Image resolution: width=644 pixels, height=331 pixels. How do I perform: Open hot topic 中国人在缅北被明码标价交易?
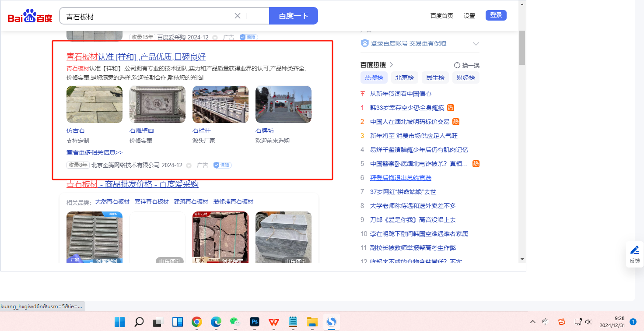coord(410,122)
